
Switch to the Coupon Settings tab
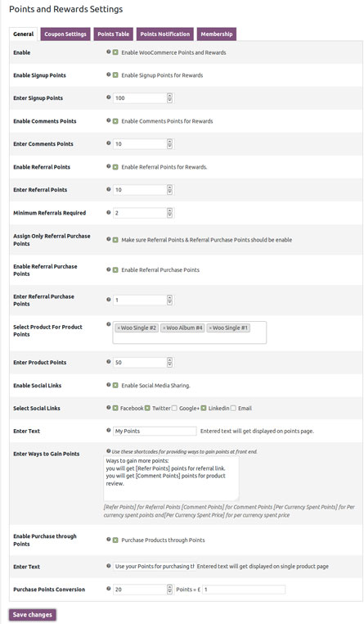[x=65, y=34]
